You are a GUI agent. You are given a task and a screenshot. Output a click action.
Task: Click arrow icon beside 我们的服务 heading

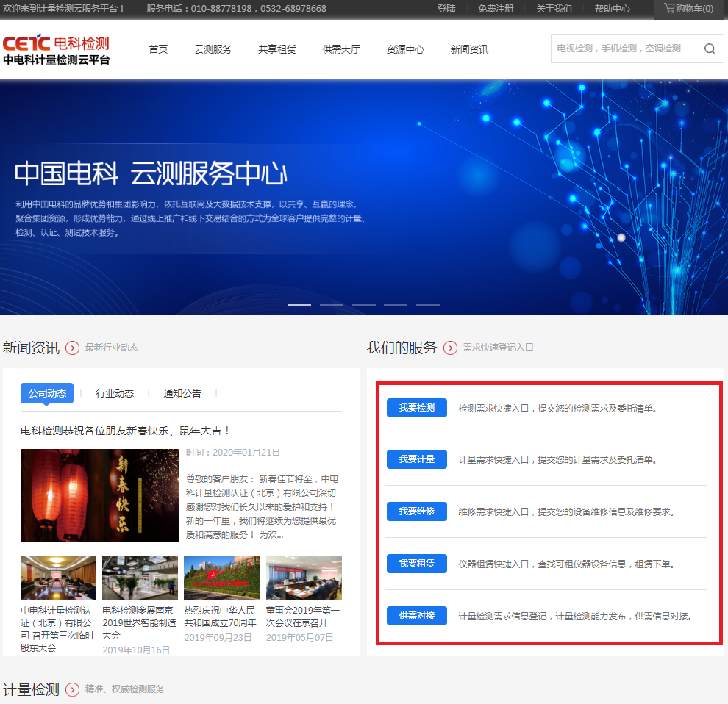[450, 348]
